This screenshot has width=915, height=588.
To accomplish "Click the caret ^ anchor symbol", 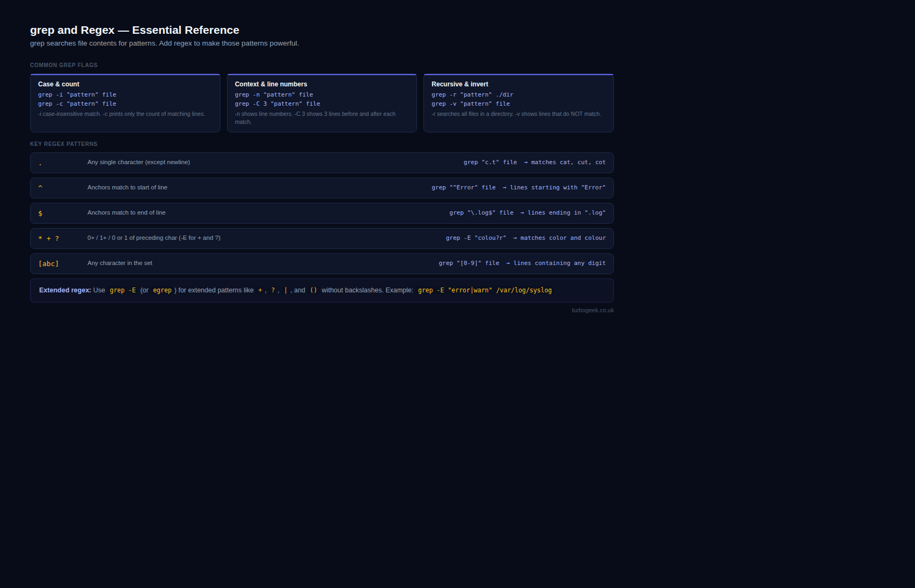I will 40,188.
